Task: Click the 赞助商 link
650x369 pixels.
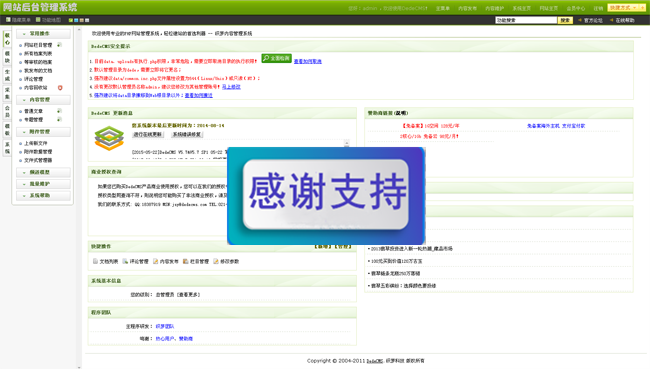Action: tap(186, 339)
